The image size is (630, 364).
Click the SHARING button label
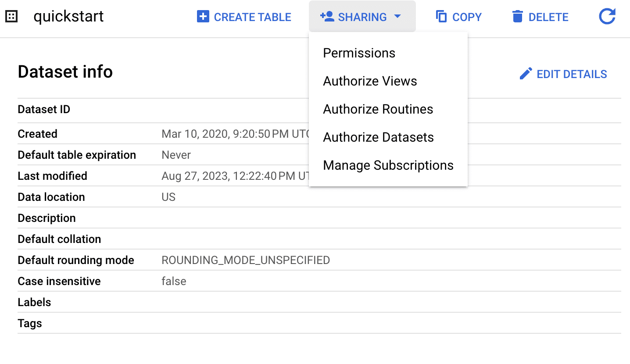pyautogui.click(x=362, y=17)
